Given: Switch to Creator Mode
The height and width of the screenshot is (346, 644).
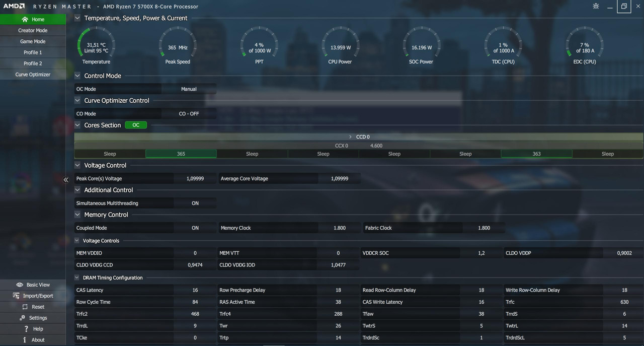Looking at the screenshot, I should [x=33, y=30].
